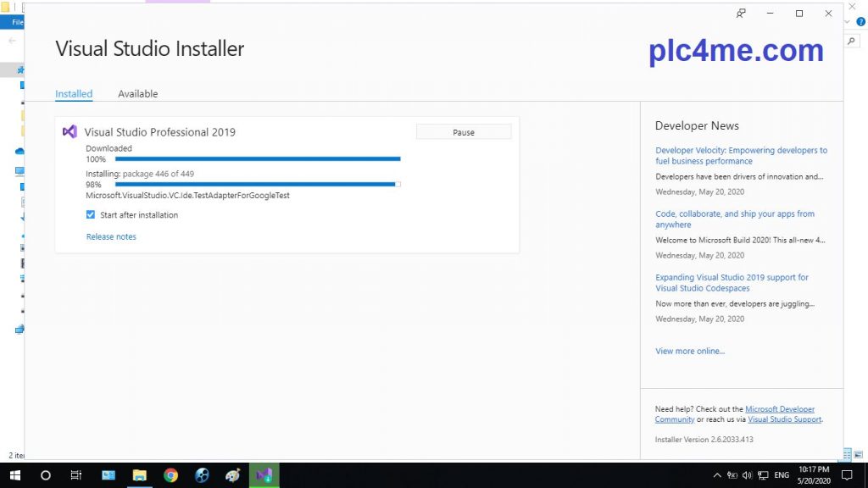Open the Paint palette taskbar icon
The image size is (868, 488).
pos(232,475)
